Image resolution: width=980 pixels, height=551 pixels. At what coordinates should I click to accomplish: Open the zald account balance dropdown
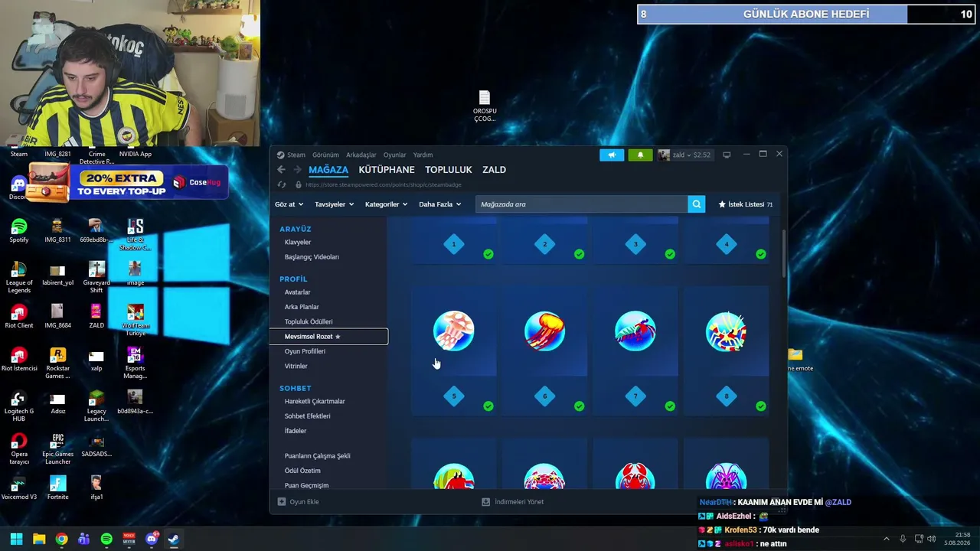click(x=685, y=155)
